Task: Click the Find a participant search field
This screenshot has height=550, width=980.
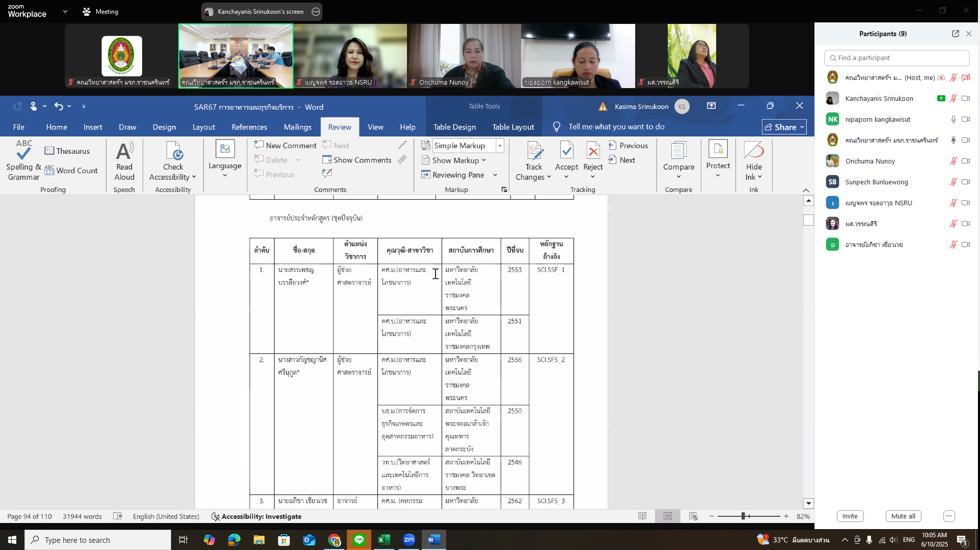Action: coord(896,58)
